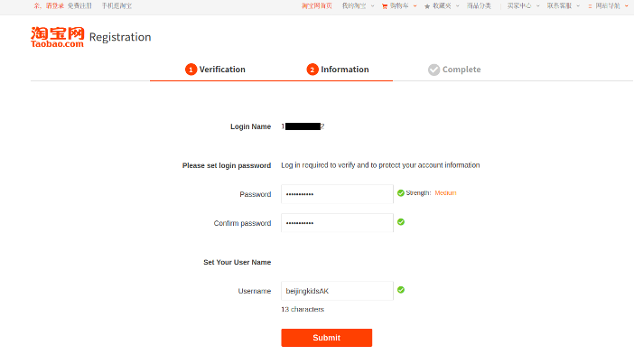Click the number 1 Verification step circle

coord(191,70)
